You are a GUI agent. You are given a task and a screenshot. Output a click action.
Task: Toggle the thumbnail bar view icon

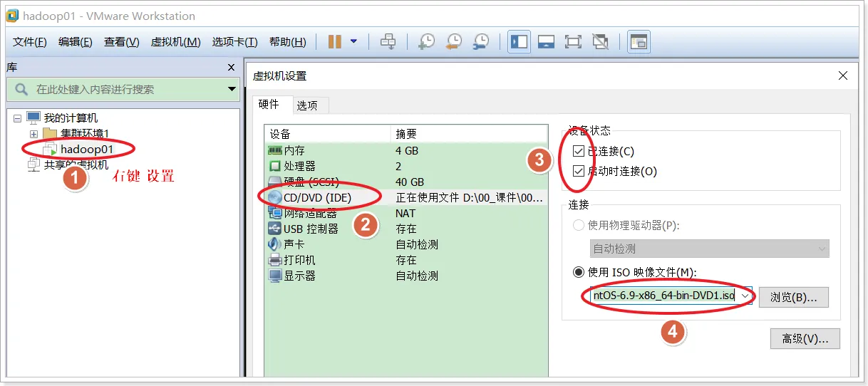pos(546,42)
